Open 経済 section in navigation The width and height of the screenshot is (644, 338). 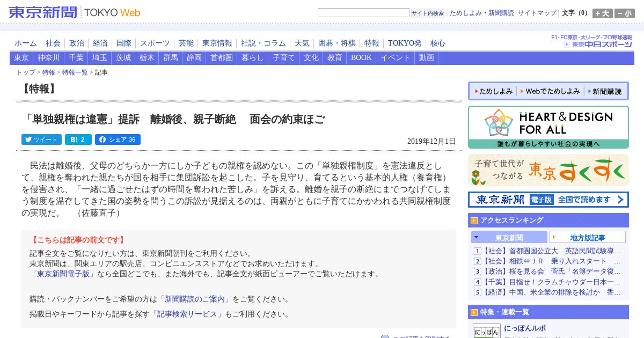pyautogui.click(x=100, y=43)
